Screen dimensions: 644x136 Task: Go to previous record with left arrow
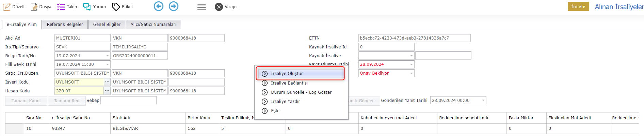pos(159,6)
